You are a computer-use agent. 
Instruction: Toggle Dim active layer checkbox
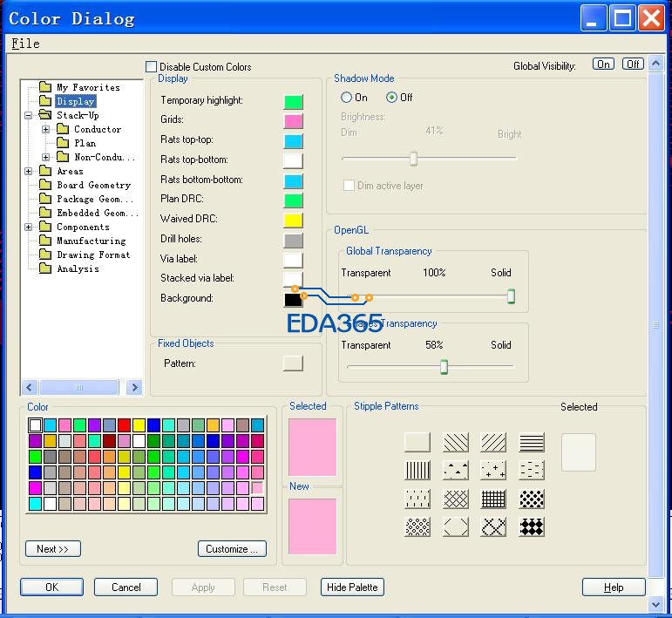tap(349, 185)
